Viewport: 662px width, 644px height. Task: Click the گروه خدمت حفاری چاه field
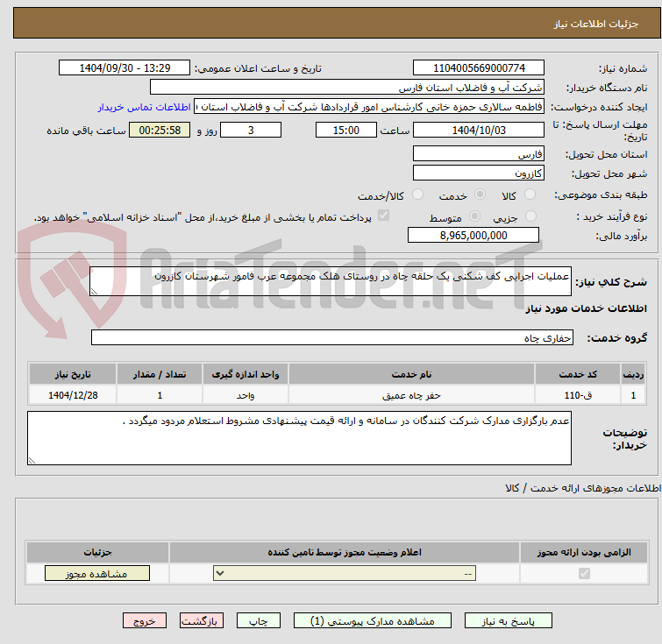tap(331, 337)
